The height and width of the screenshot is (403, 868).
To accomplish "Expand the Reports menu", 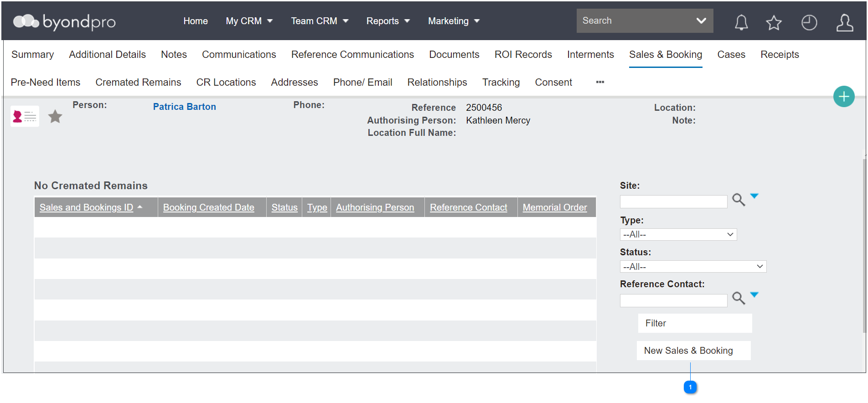I will (388, 21).
